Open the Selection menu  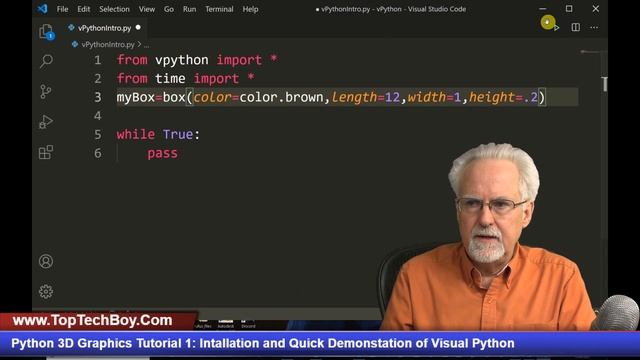point(114,9)
